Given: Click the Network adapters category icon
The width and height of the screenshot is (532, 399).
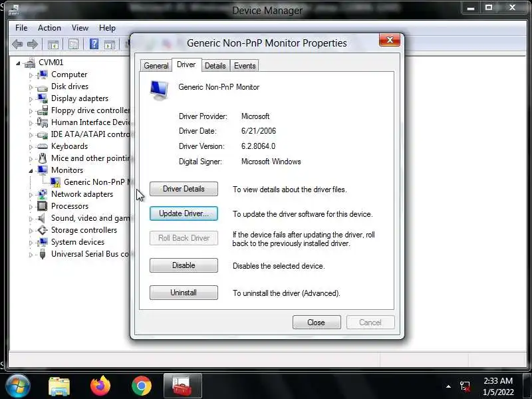Looking at the screenshot, I should point(43,194).
